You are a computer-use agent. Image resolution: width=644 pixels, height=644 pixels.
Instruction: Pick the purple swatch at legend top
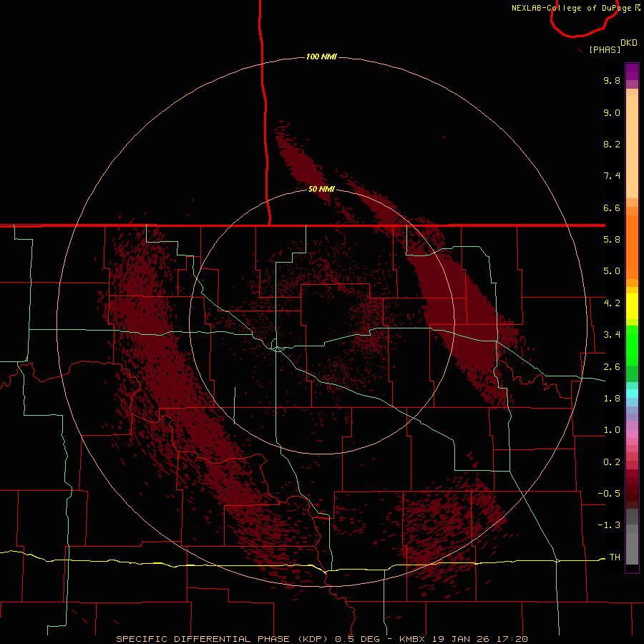pyautogui.click(x=632, y=72)
